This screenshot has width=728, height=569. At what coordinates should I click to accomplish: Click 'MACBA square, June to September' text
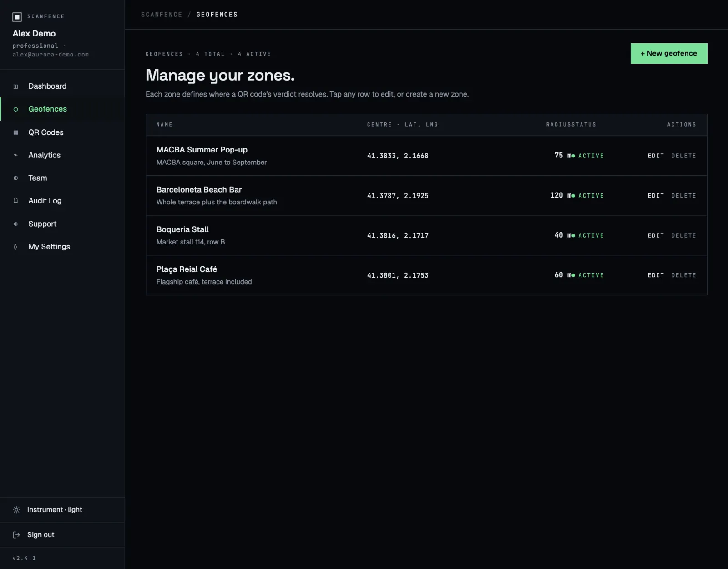click(212, 163)
